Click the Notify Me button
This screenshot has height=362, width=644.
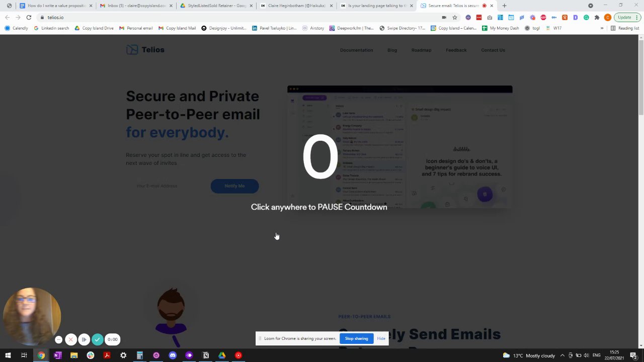pyautogui.click(x=234, y=186)
